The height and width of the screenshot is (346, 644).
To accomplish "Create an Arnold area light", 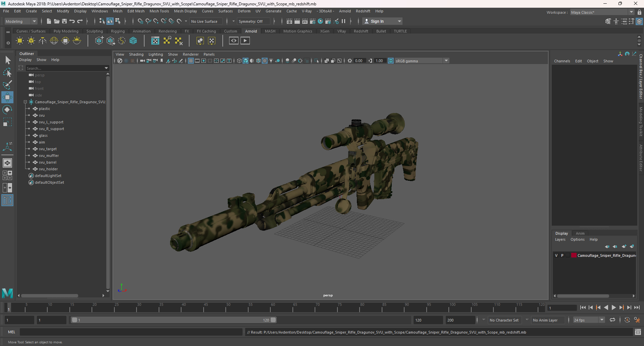I will [20, 41].
